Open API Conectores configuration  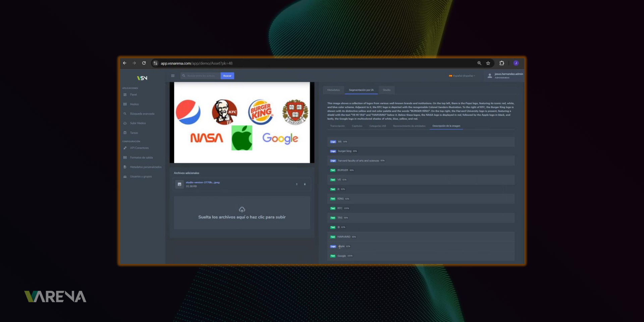coord(140,148)
